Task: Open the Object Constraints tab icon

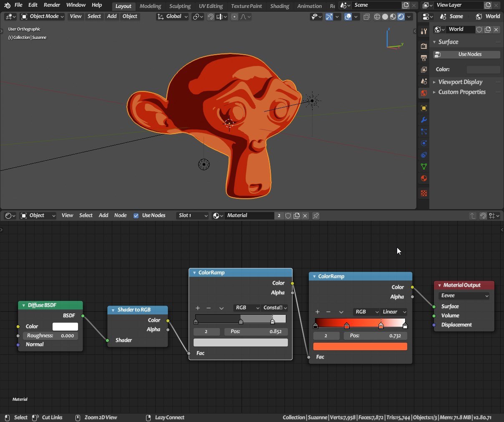Action: [x=423, y=155]
